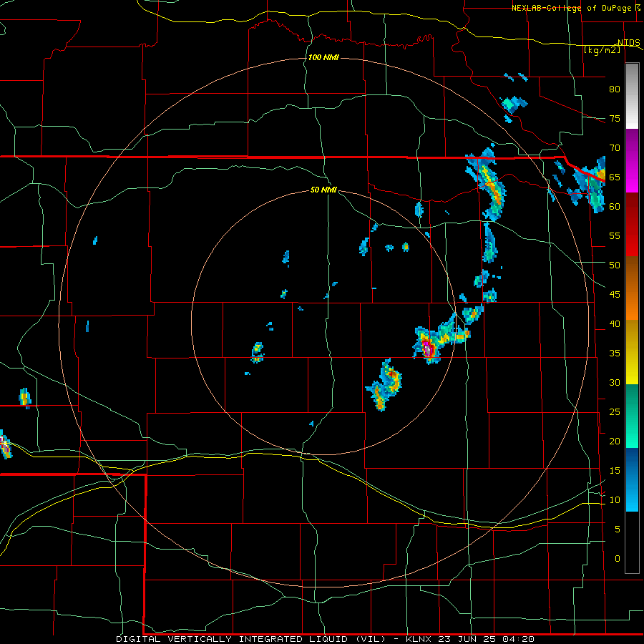The width and height of the screenshot is (644, 644).
Task: Click the NTDS label above the scale
Action: pyautogui.click(x=629, y=42)
